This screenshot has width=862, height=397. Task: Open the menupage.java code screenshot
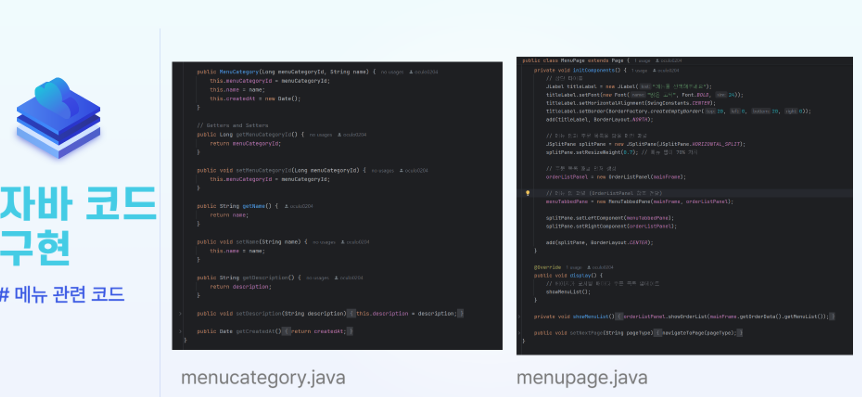pyautogui.click(x=684, y=206)
